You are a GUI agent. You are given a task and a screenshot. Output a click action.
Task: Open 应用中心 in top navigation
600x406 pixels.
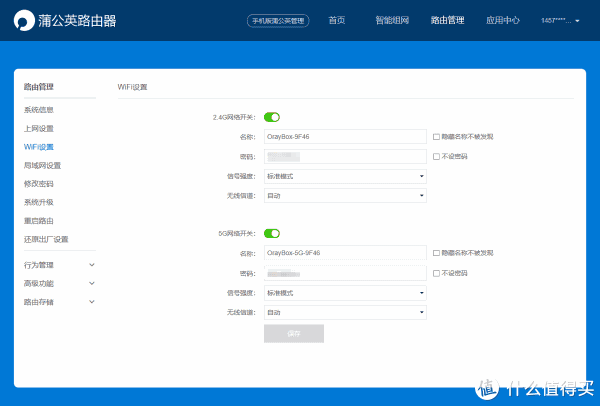pyautogui.click(x=503, y=20)
